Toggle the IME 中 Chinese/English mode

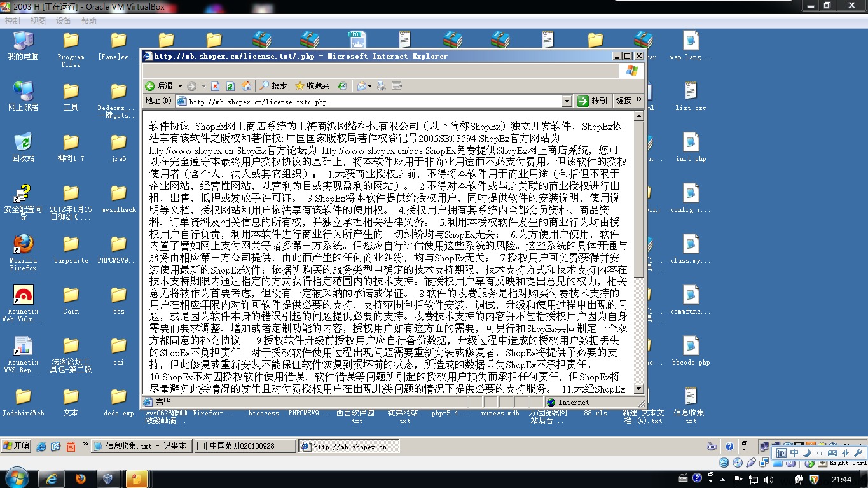(794, 453)
